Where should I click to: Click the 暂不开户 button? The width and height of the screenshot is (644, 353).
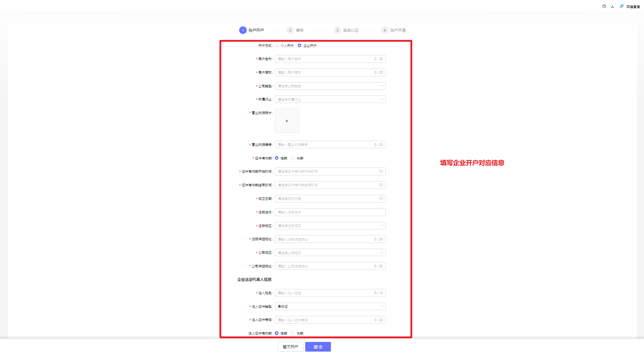290,347
